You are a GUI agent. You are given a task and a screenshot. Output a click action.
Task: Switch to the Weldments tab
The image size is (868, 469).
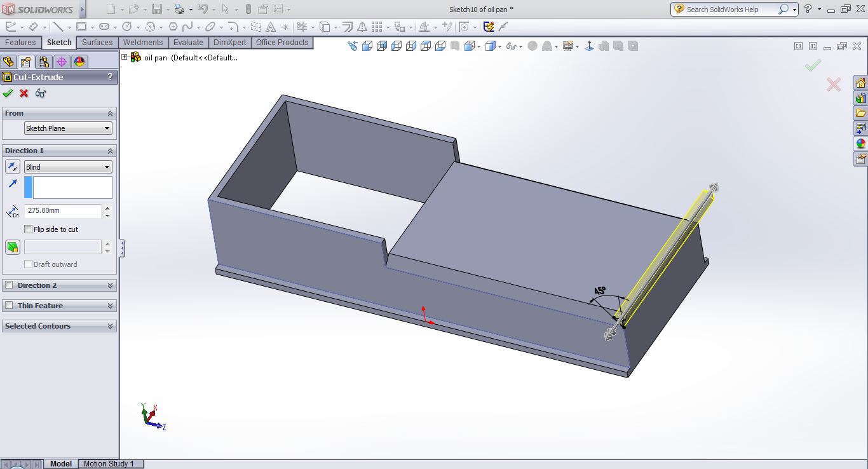(143, 43)
